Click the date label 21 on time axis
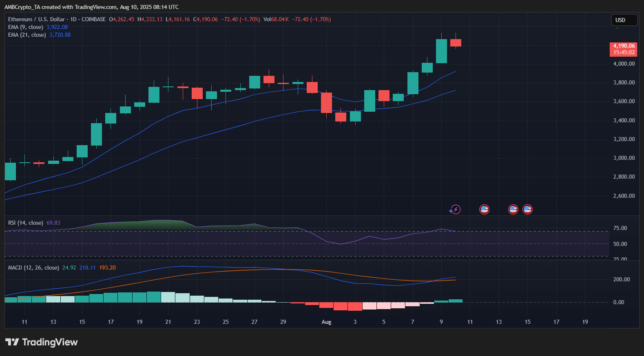The height and width of the screenshot is (356, 644). 168,322
